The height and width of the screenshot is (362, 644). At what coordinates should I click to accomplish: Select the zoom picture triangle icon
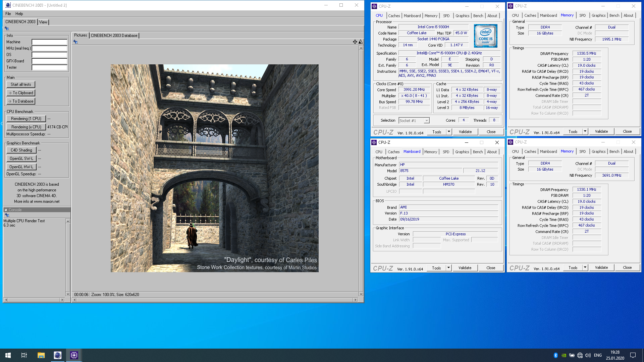click(x=361, y=42)
